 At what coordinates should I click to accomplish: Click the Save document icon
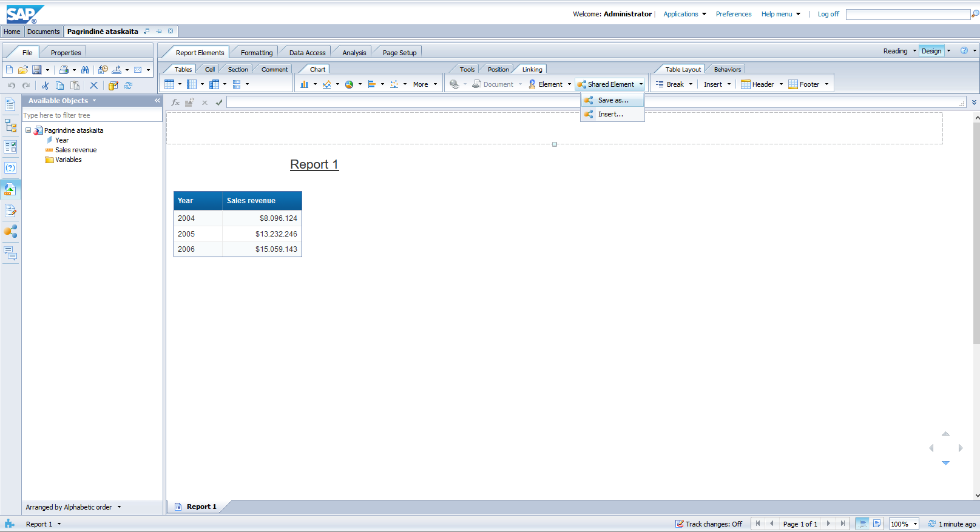click(36, 70)
